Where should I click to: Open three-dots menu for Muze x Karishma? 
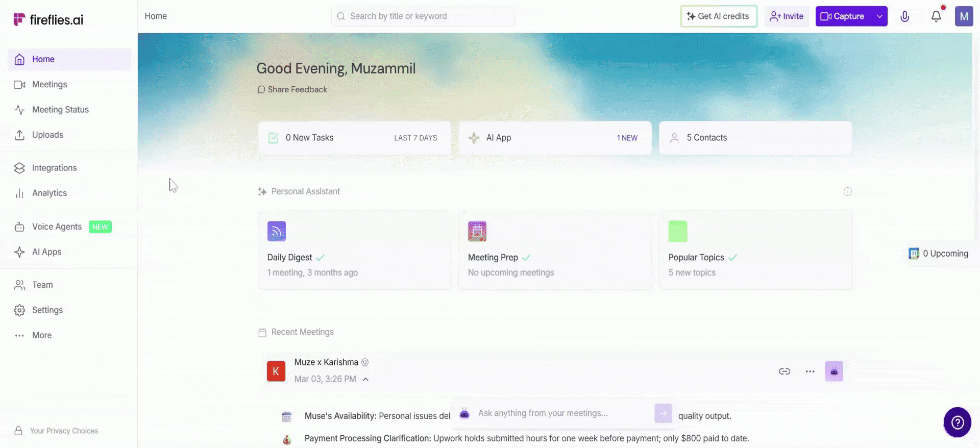(x=810, y=371)
